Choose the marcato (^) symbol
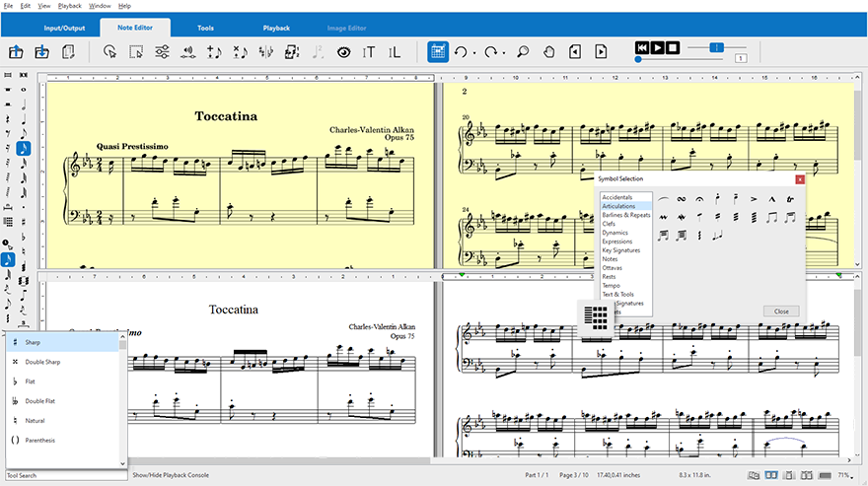This screenshot has width=868, height=486. click(x=771, y=199)
